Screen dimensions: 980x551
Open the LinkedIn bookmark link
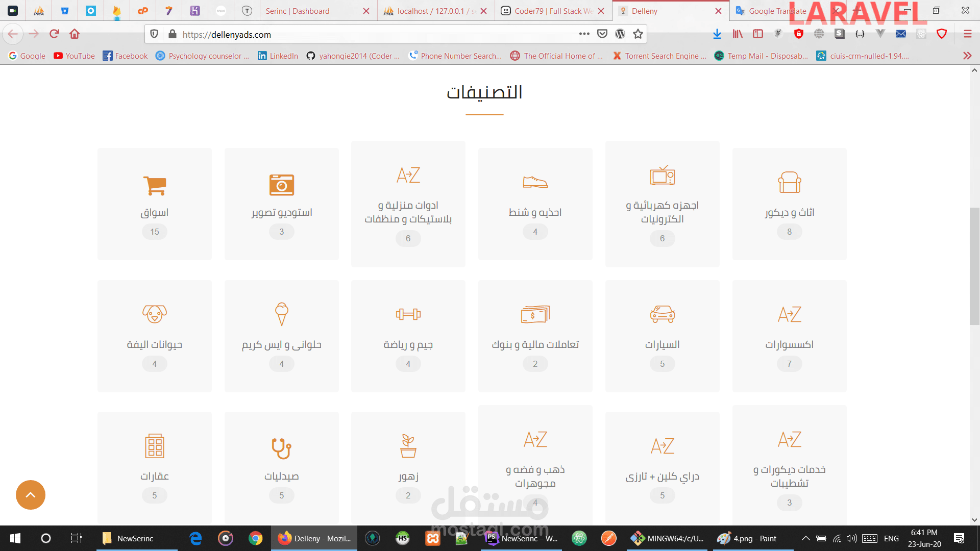(x=278, y=56)
